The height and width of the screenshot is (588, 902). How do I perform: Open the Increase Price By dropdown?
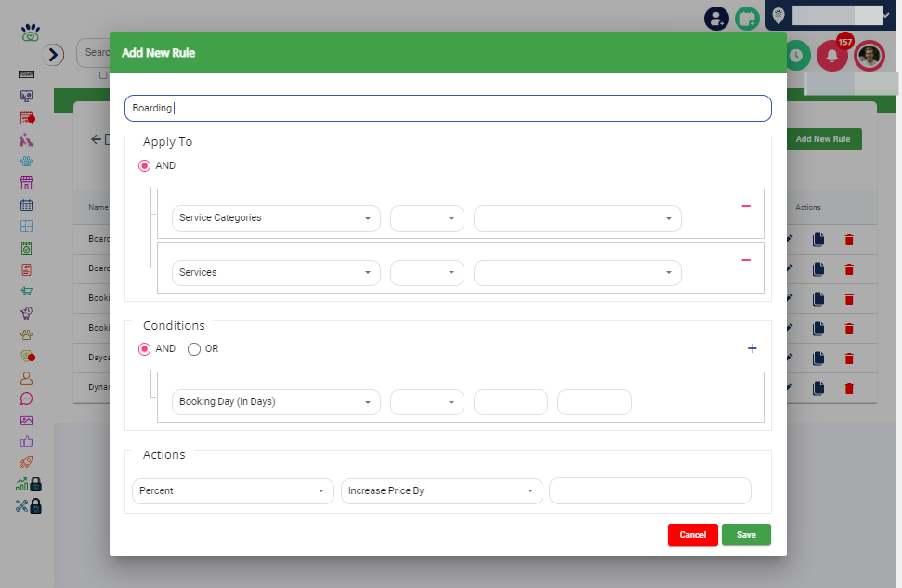pos(442,491)
